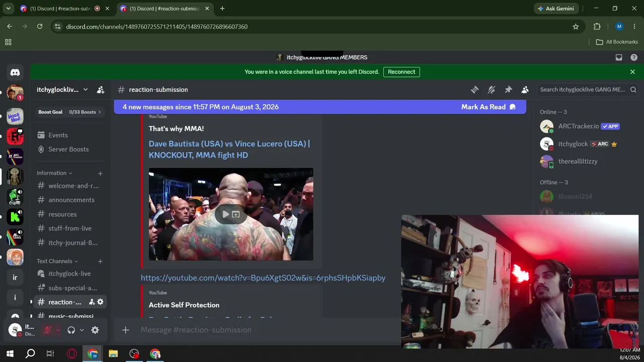This screenshot has width=644, height=362.
Task: Toggle microphone mute in user panel
Action: coord(47,330)
